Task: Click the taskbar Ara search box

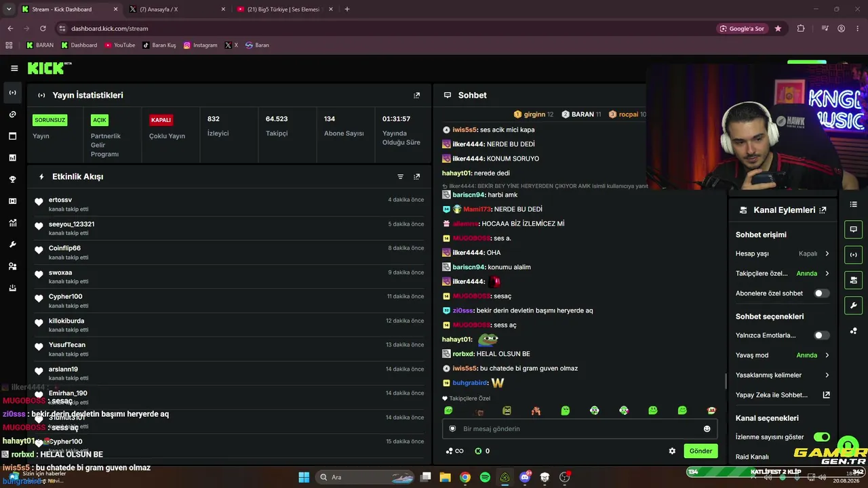Action: point(364,477)
